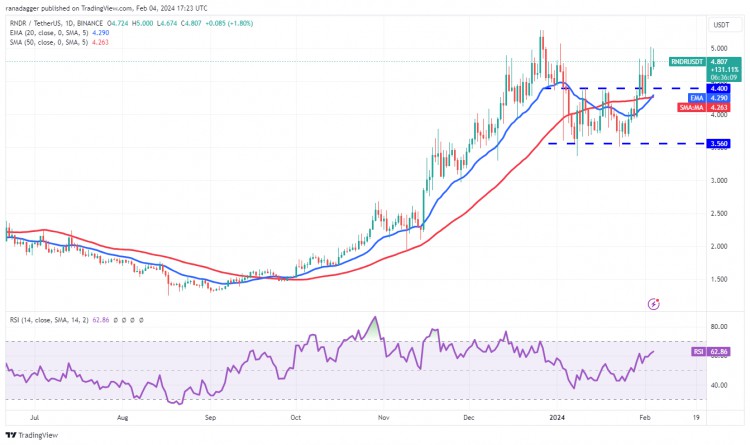Click the purple RSI 62.86 axis tag

[x=711, y=352]
